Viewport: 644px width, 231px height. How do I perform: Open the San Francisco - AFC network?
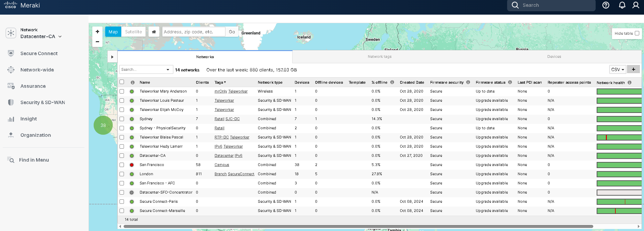click(x=157, y=183)
